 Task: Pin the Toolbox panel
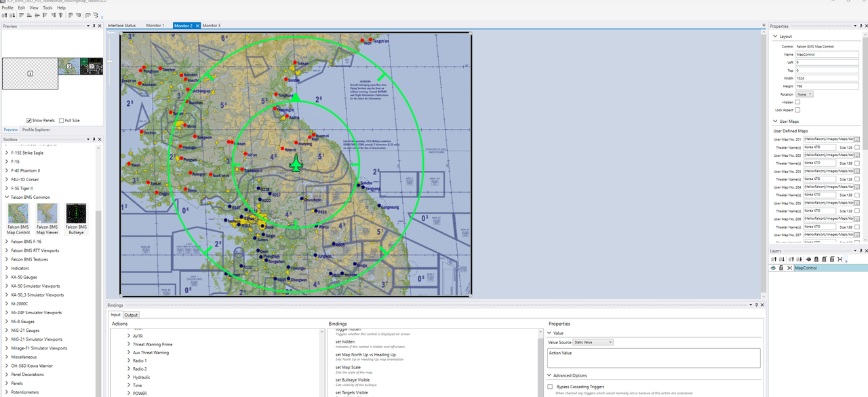(94, 139)
